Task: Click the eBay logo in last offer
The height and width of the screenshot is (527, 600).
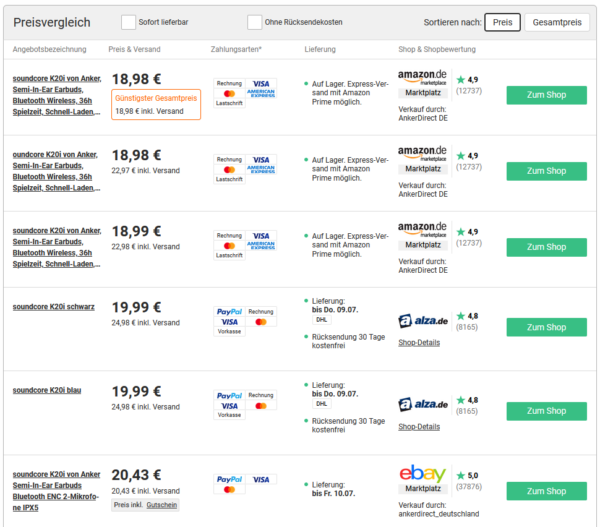Action: tap(422, 473)
